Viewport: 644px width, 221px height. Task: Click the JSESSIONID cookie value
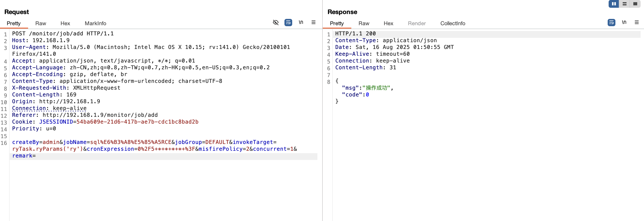pos(137,122)
